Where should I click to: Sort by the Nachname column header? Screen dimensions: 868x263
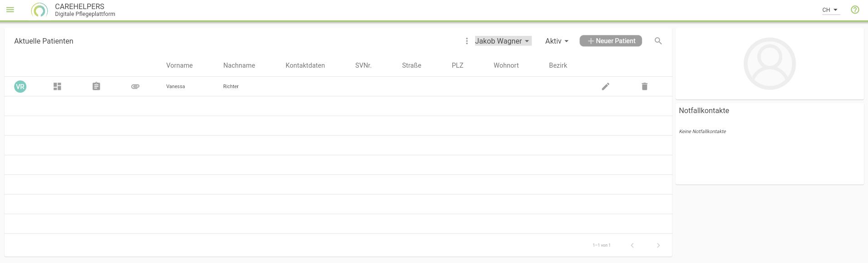239,65
